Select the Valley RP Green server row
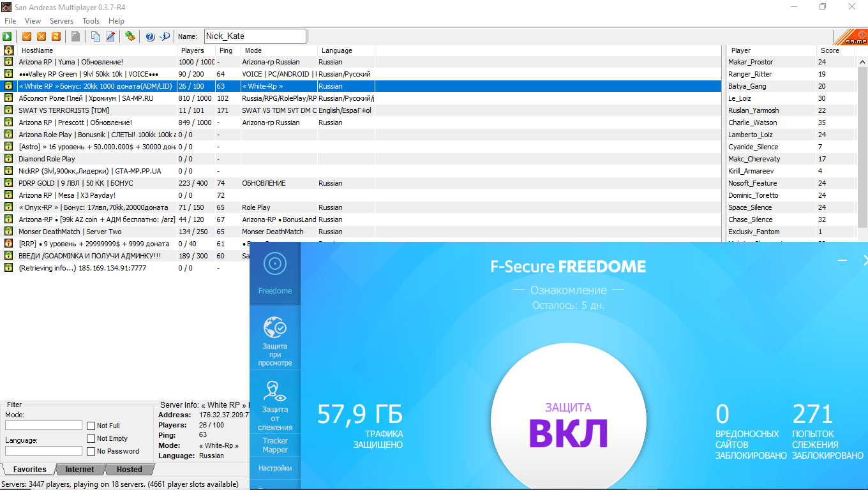 (x=362, y=74)
